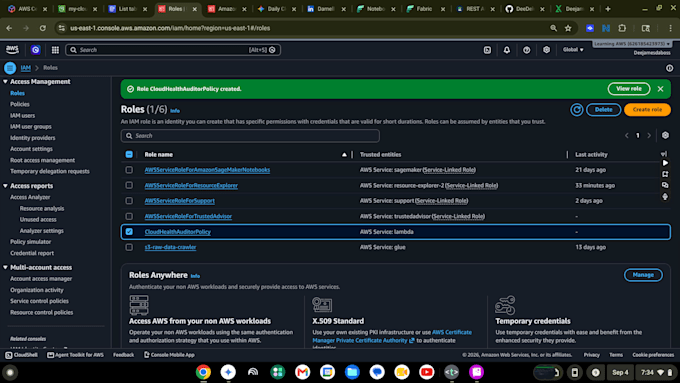Image resolution: width=680 pixels, height=383 pixels.
Task: Reload the browser page
Action: click(x=42, y=28)
